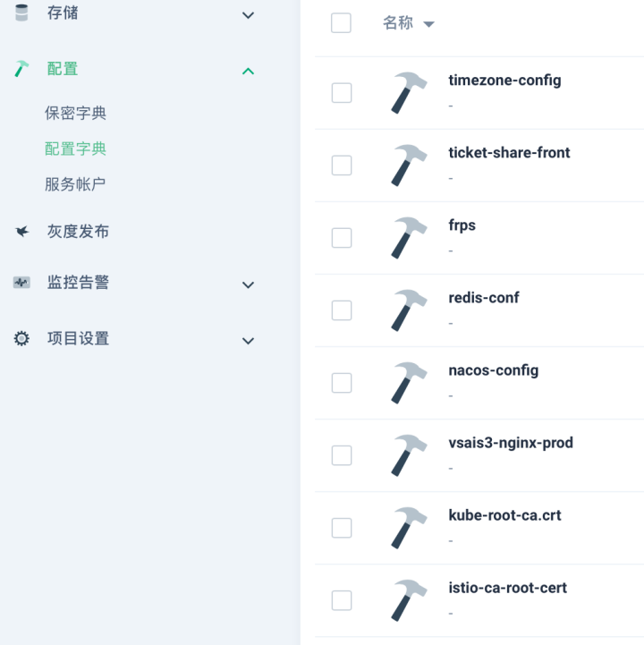The image size is (644, 645).
Task: Click the monitoring alert pulse icon
Action: (22, 283)
